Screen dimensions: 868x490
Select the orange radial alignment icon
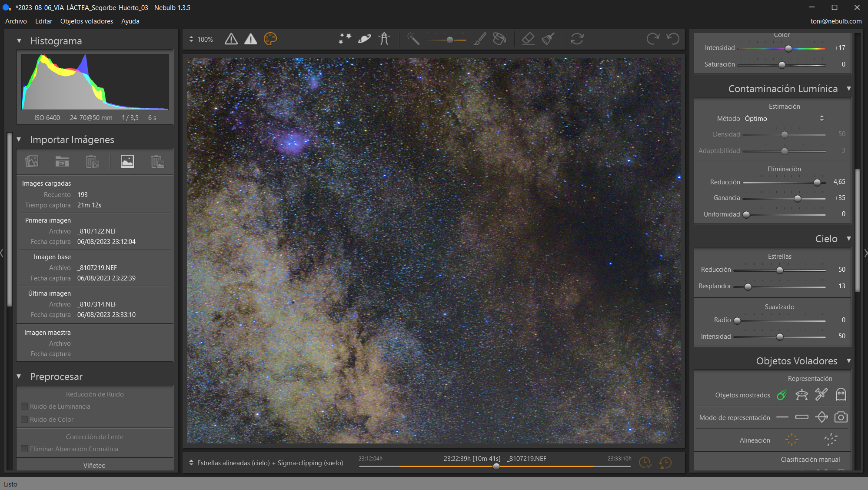click(792, 440)
